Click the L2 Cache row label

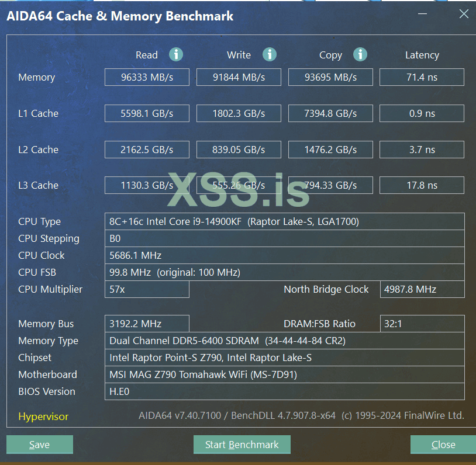[x=38, y=150]
